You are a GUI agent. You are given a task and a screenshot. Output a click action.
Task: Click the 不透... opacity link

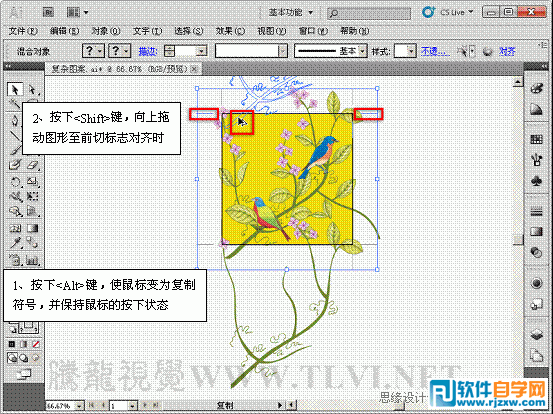click(435, 52)
